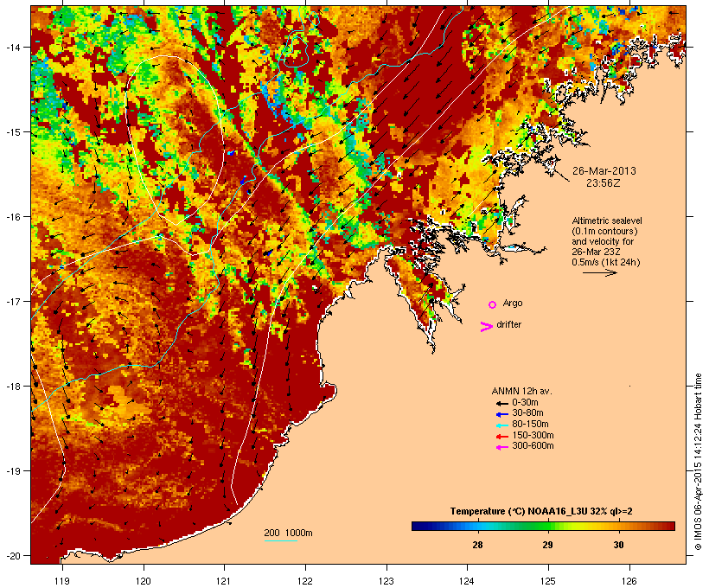Click the 121 longitude axis label
709x588 pixels.
(x=224, y=581)
